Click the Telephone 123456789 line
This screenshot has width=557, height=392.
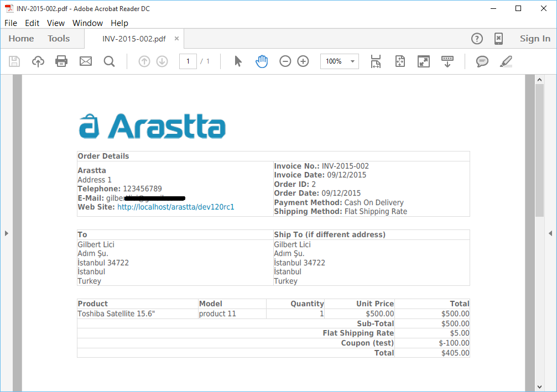(x=119, y=189)
